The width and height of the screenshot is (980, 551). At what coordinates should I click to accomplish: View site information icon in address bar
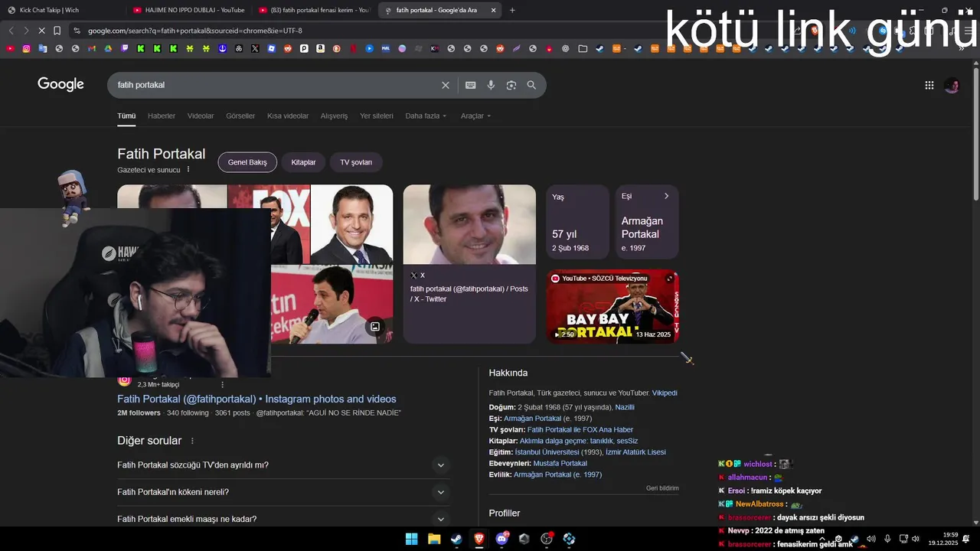click(x=76, y=31)
